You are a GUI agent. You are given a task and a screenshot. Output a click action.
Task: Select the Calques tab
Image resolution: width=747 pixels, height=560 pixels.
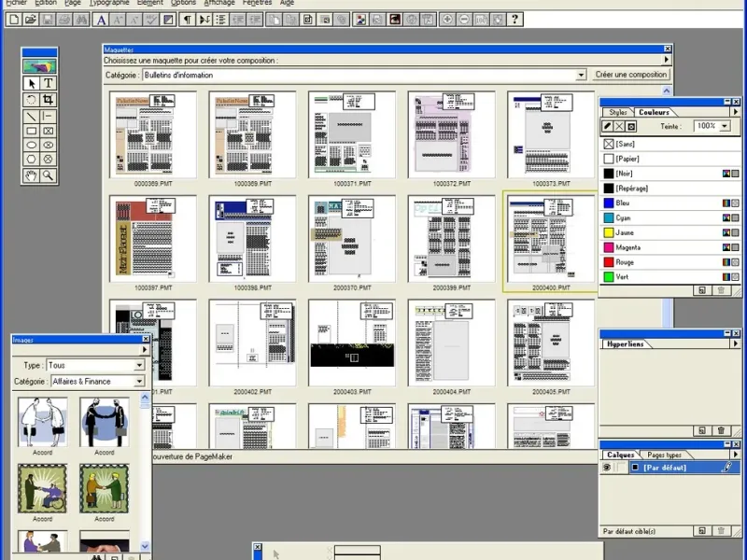(621, 455)
